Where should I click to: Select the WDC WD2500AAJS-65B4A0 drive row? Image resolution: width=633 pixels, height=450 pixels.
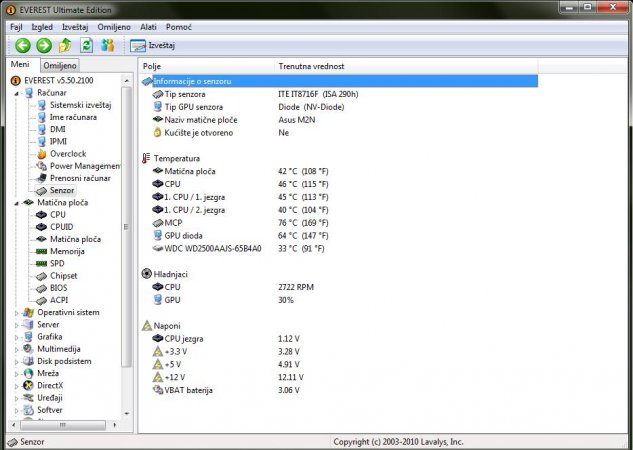340,249
